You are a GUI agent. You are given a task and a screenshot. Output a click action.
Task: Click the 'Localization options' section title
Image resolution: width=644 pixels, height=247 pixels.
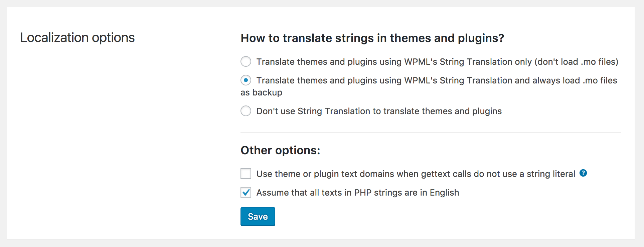click(77, 38)
